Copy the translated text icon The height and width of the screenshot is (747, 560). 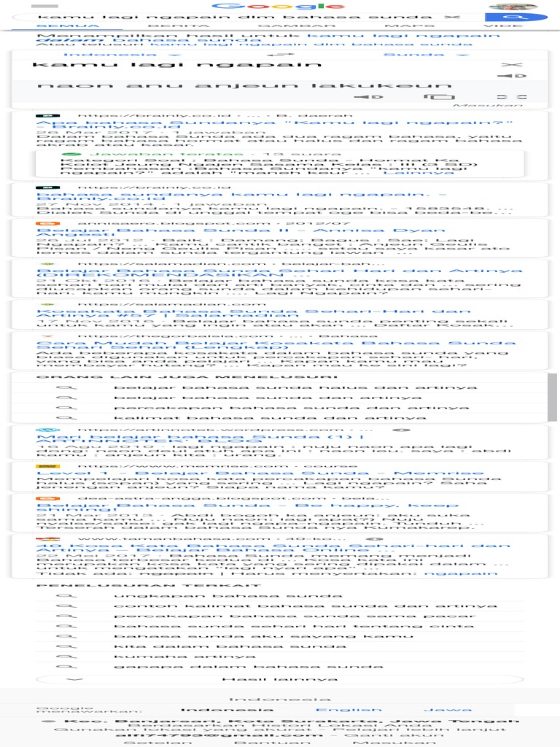tap(439, 97)
